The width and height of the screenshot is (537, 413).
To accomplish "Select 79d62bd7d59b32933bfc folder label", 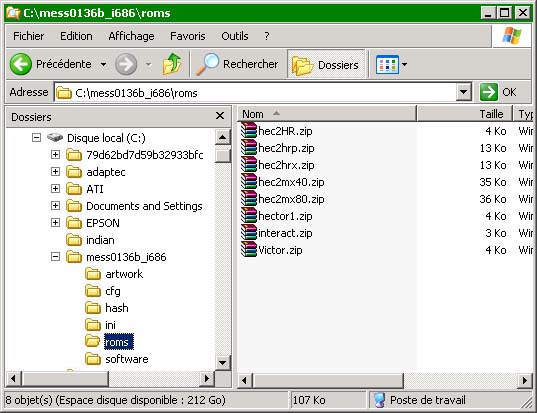I will [x=145, y=155].
